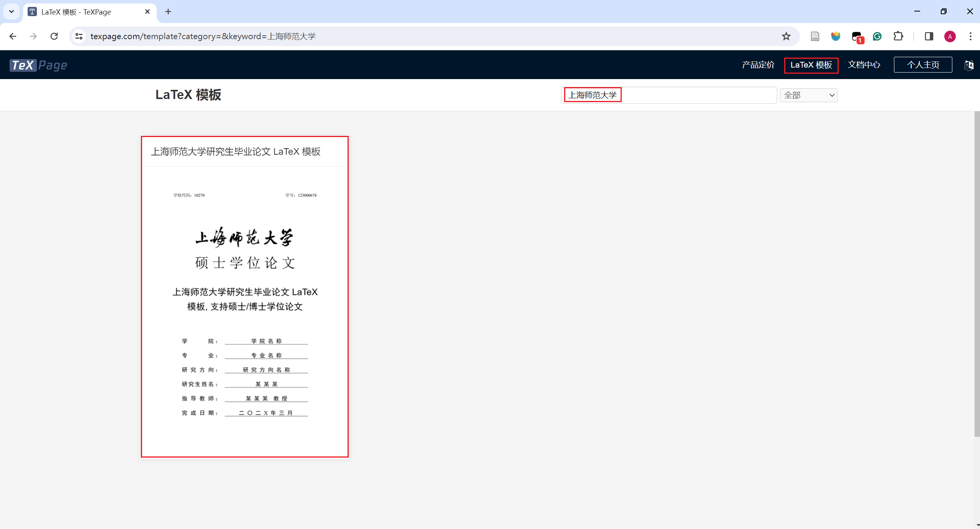Open the blue bird-like extension icon
Viewport: 980px width, 529px height.
point(836,36)
